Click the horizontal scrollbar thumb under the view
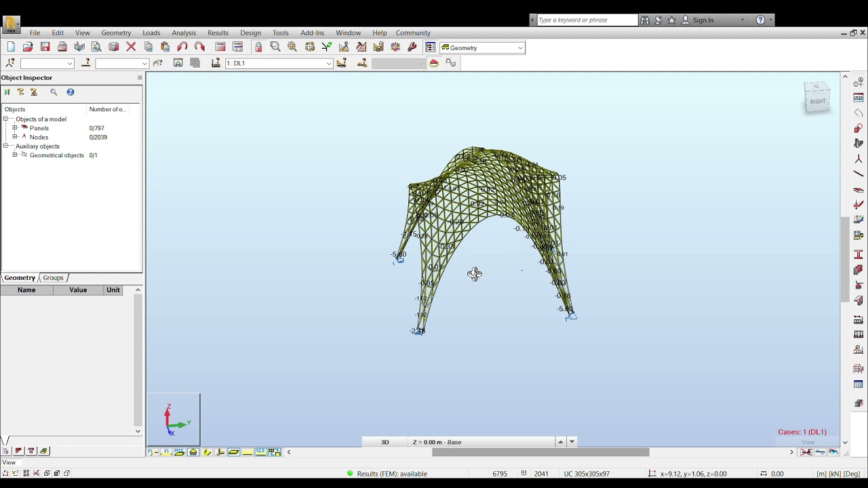The width and height of the screenshot is (868, 488). [540, 452]
